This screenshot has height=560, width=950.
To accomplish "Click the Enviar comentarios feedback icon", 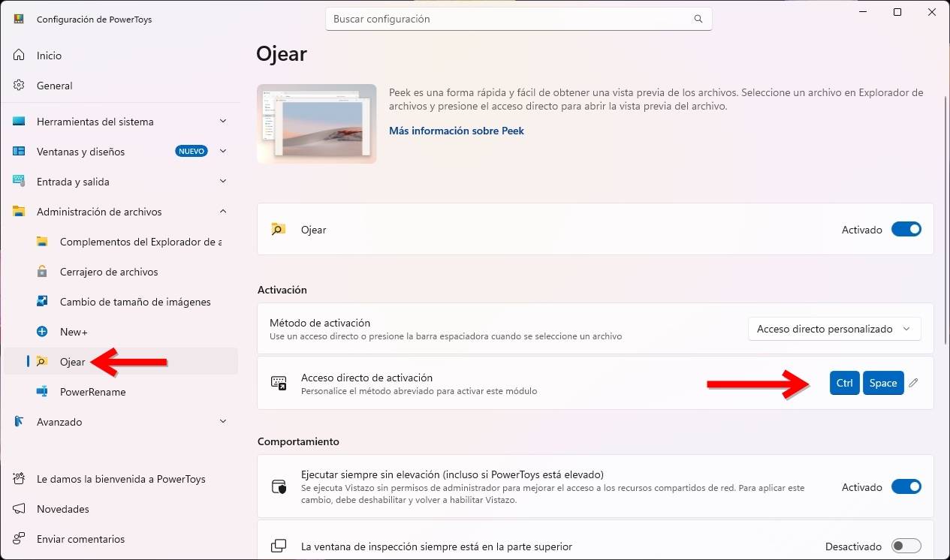I will (x=20, y=539).
